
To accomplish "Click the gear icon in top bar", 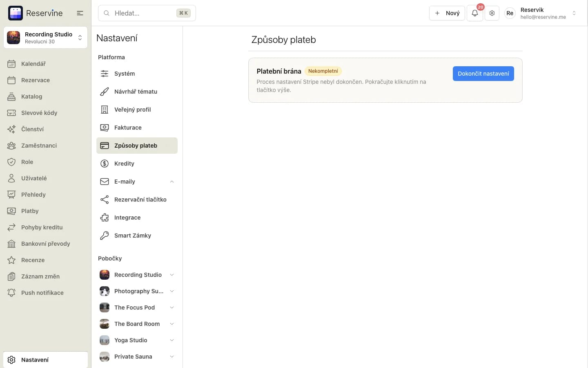I will [492, 13].
